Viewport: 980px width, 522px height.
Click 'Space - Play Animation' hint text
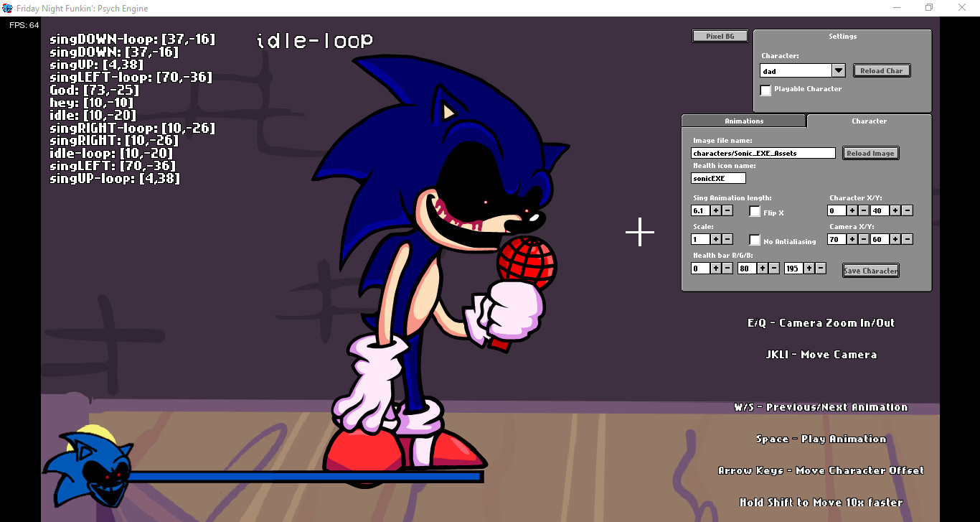821,439
